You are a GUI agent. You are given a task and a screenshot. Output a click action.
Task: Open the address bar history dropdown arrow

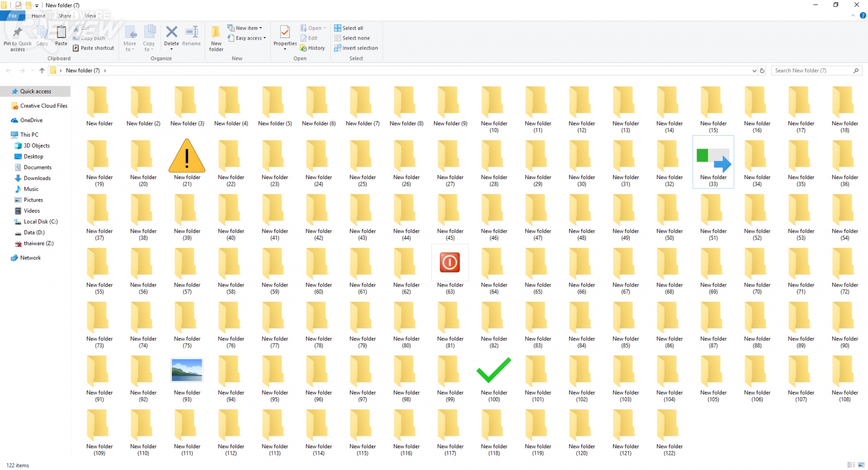pyautogui.click(x=754, y=71)
